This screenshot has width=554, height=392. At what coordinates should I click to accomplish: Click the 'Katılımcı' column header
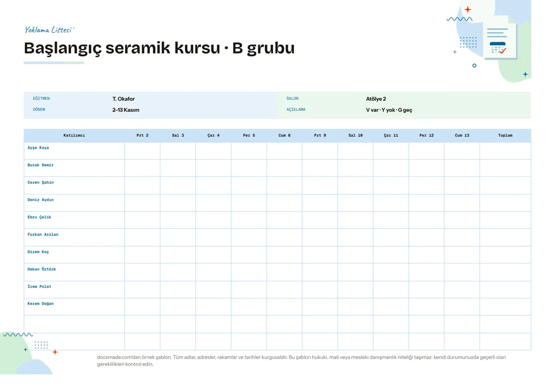(x=74, y=135)
